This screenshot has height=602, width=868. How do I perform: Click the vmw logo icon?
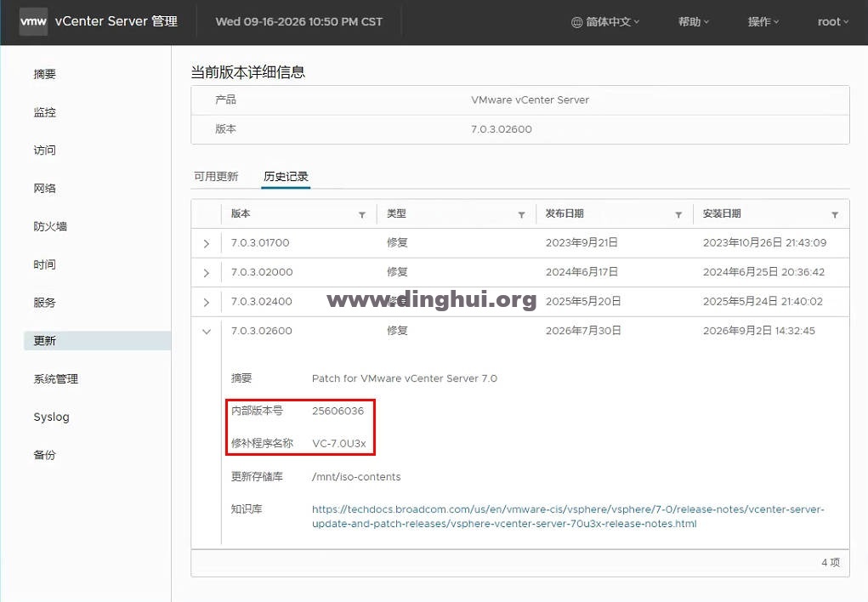pyautogui.click(x=33, y=21)
